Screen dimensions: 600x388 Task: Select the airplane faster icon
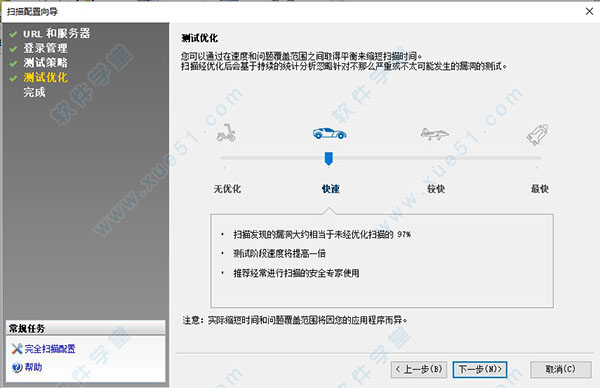pyautogui.click(x=434, y=134)
